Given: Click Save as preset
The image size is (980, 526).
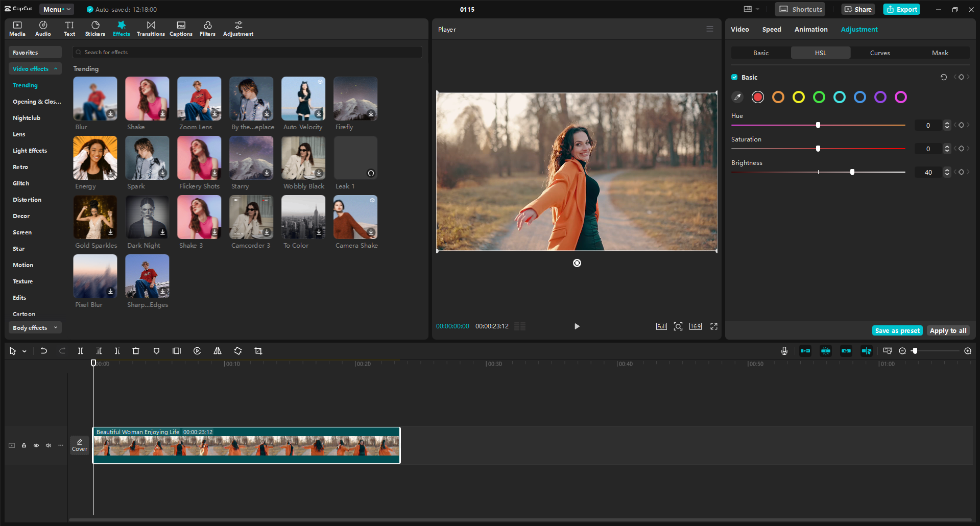Looking at the screenshot, I should tap(897, 330).
